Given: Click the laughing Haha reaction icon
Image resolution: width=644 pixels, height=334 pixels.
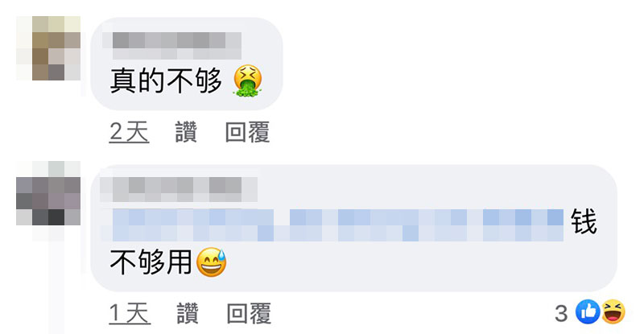Looking at the screenshot, I should click(x=613, y=311).
